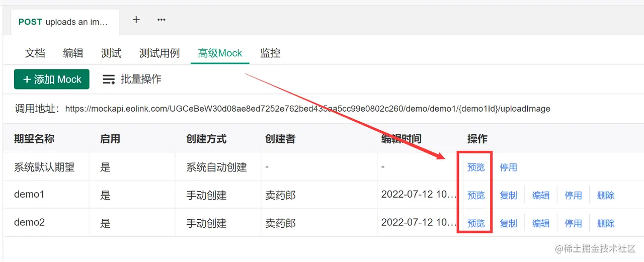Click the 批量操作 button label
The width and height of the screenshot is (644, 262).
click(141, 79)
